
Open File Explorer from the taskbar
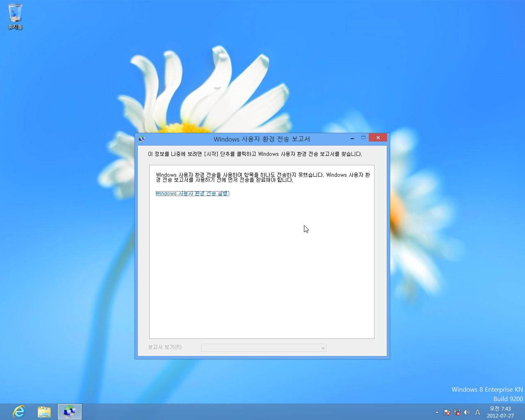click(x=44, y=412)
